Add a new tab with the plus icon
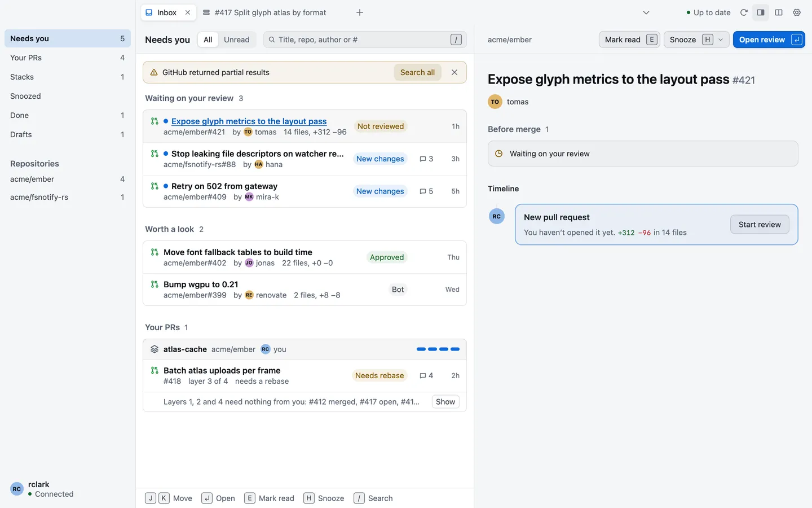The width and height of the screenshot is (812, 508). click(360, 12)
